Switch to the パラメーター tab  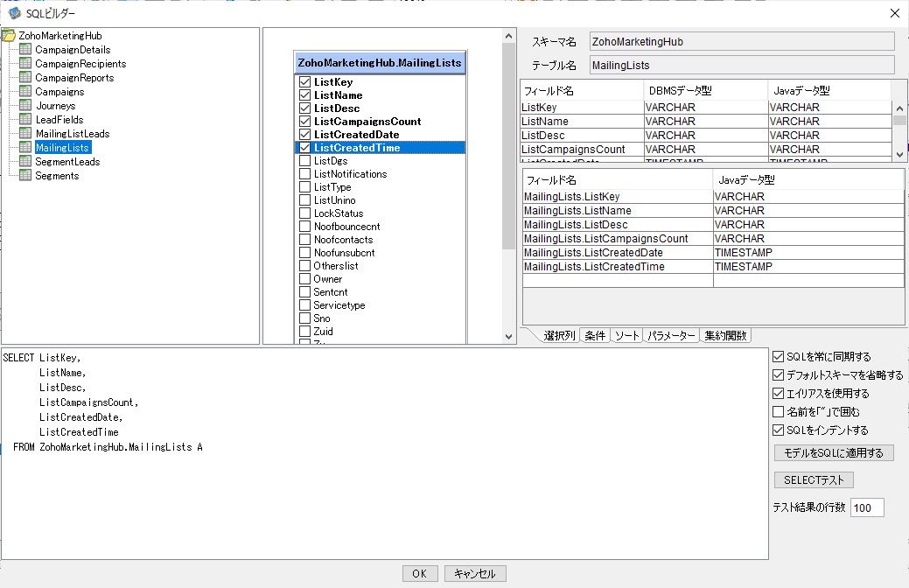(671, 335)
